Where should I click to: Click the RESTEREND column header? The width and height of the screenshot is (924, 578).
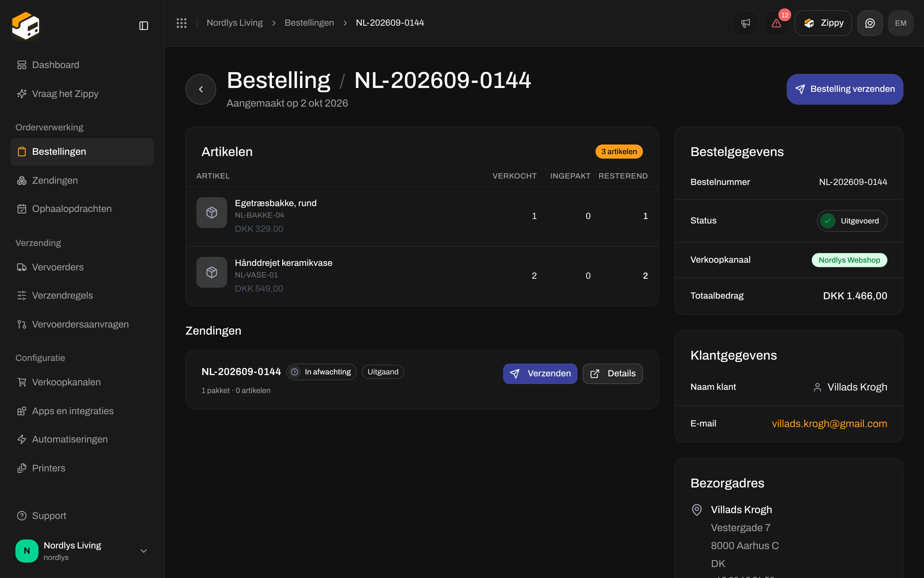click(x=623, y=176)
